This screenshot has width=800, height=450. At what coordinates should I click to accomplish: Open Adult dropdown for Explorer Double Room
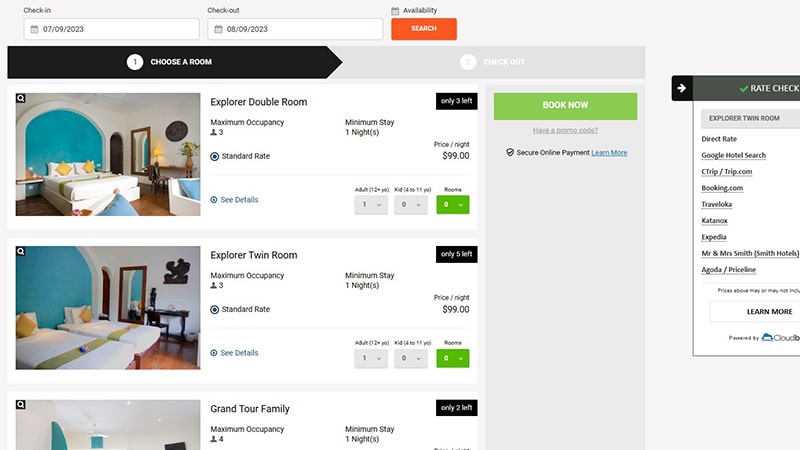coord(371,205)
